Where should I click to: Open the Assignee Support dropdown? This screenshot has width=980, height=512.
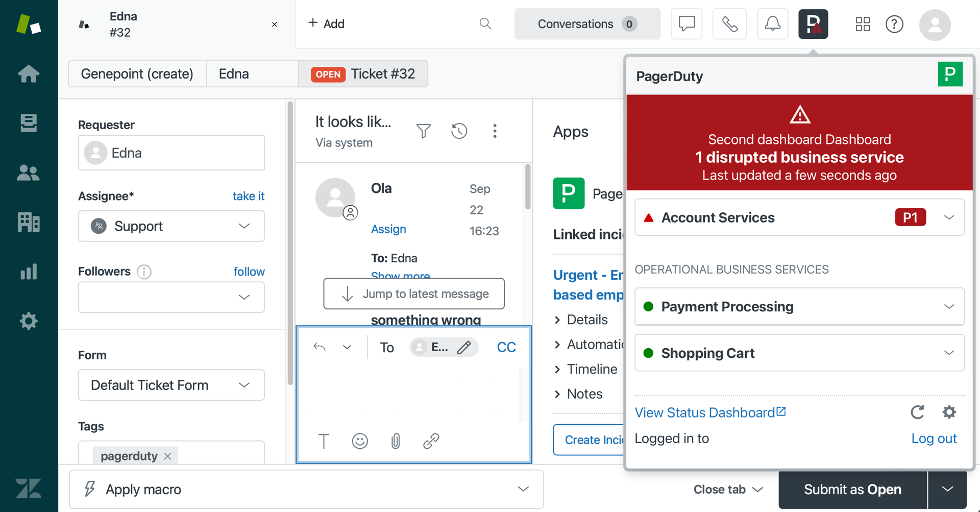171,226
